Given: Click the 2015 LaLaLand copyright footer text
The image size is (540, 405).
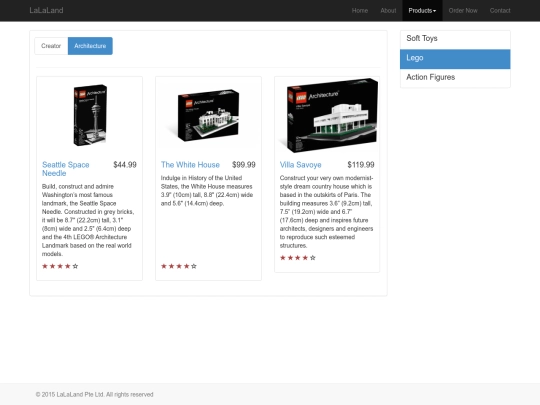Looking at the screenshot, I should (94, 394).
